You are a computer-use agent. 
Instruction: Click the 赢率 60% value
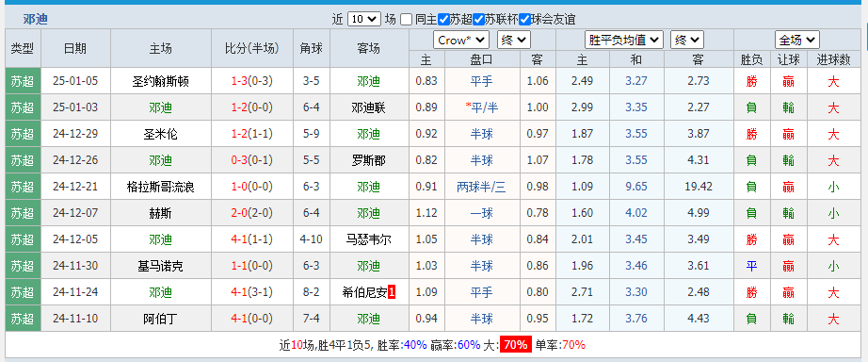pyautogui.click(x=469, y=345)
